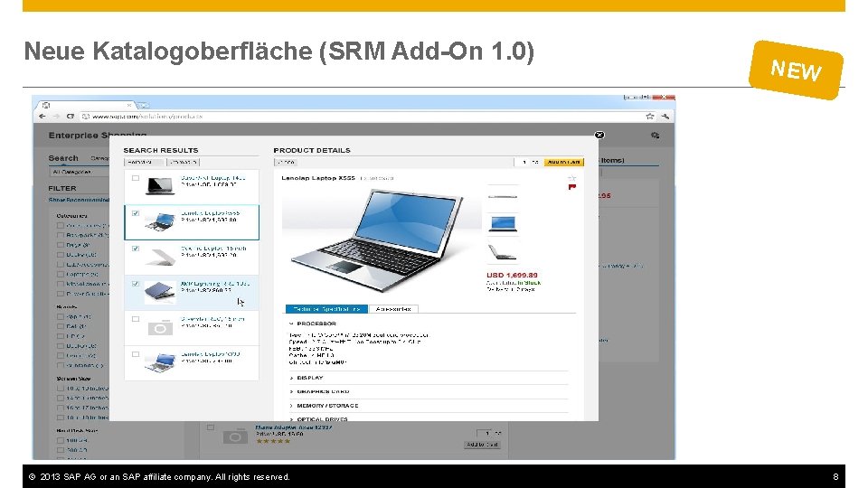This screenshot has height=488, width=868.
Task: Reload the page with the refresh icon
Action: click(71, 117)
